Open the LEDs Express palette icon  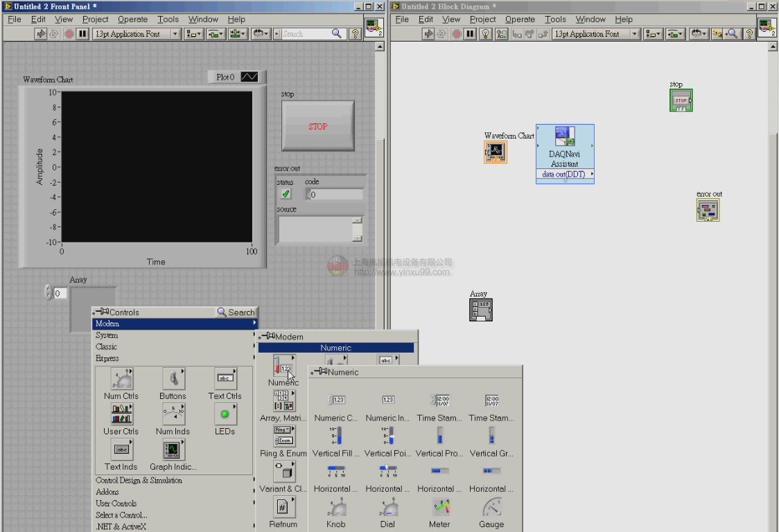[x=225, y=415]
